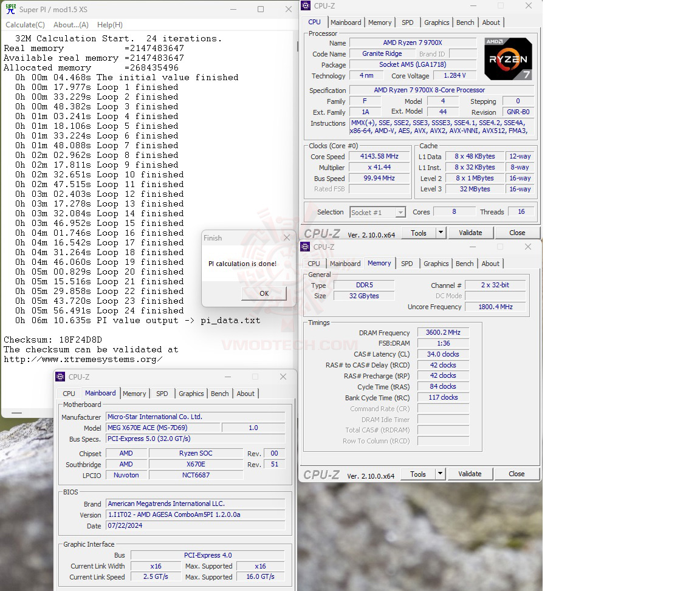Image resolution: width=700 pixels, height=591 pixels.
Task: Click OK in the Finish dialog
Action: pyautogui.click(x=264, y=293)
